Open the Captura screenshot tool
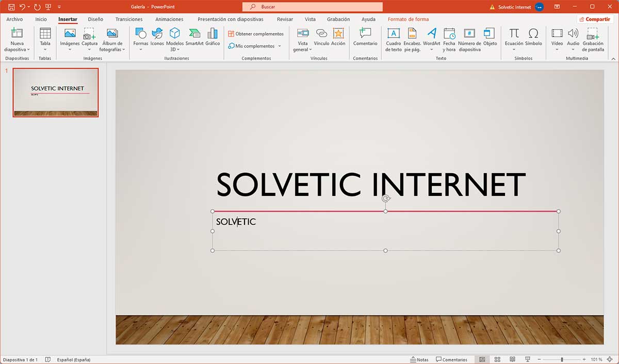This screenshot has height=364, width=619. coord(89,40)
